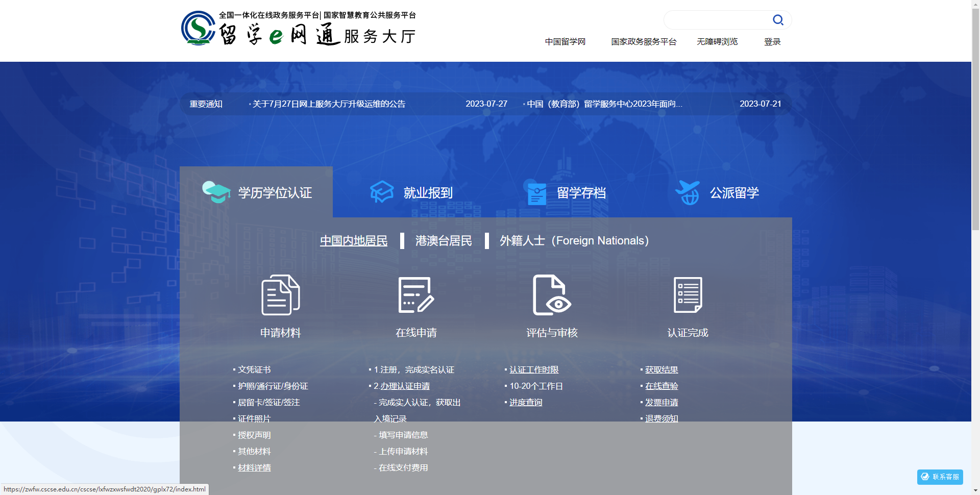Click the 申请材料 documents icon
Screen dimensions: 980x495
coord(280,295)
